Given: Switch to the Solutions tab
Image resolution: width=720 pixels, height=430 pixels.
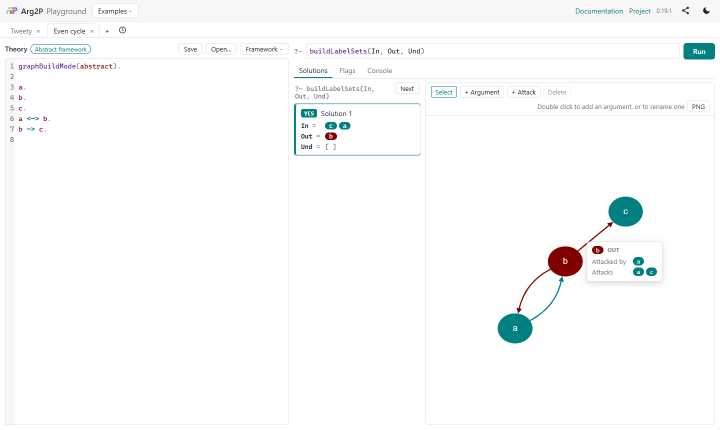Looking at the screenshot, I should 313,71.
